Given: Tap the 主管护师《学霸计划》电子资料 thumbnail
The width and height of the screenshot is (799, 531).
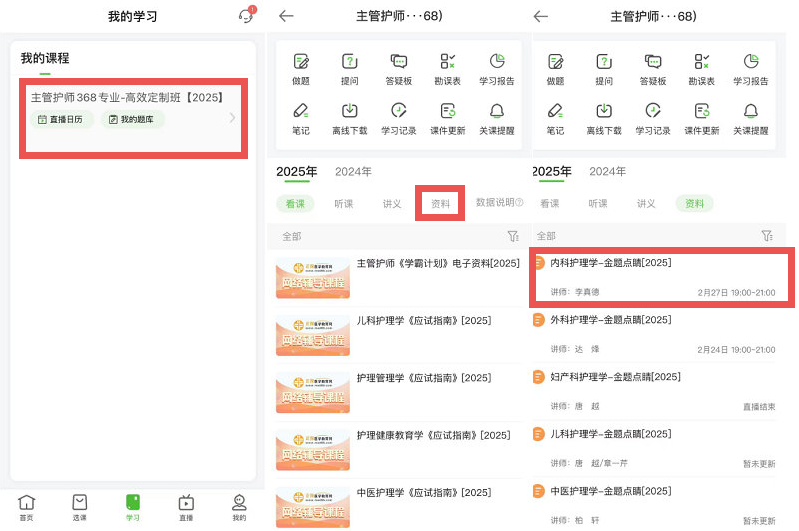Looking at the screenshot, I should tap(312, 278).
